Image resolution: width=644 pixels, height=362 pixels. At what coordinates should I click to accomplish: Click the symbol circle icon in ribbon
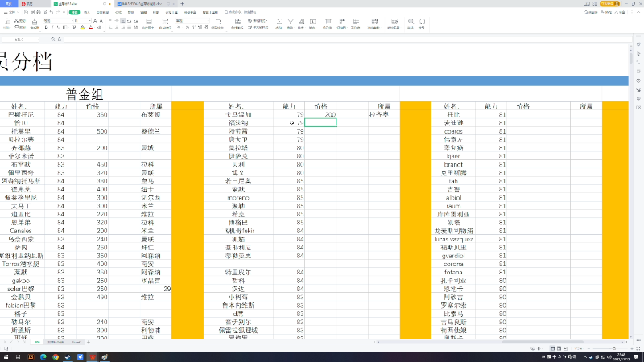(x=422, y=23)
